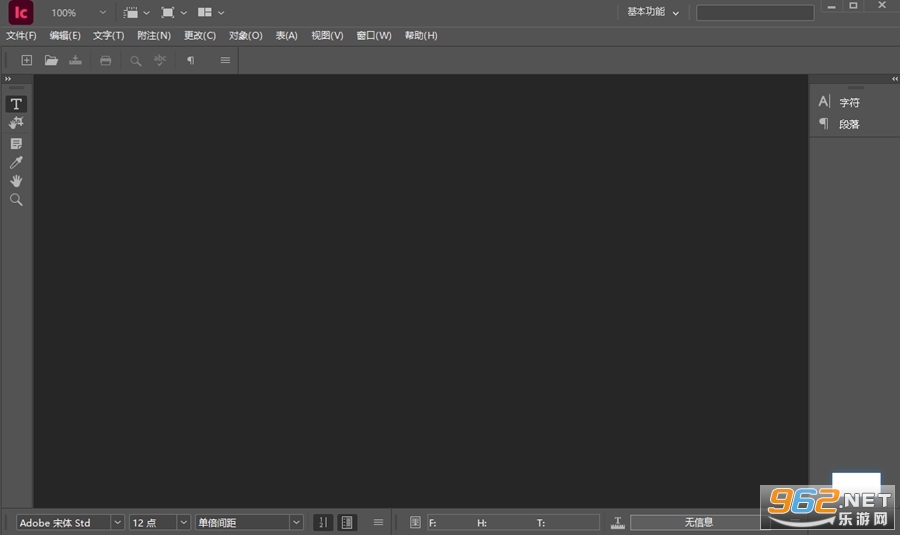Open the arrange documents dropdown

(x=211, y=12)
